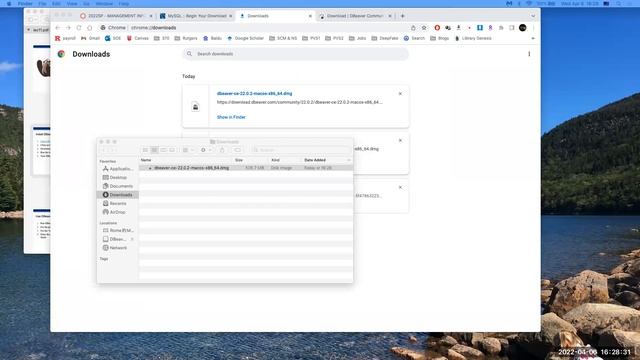Viewport: 640px width, 360px height.
Task: Open Chrome tab search chevron
Action: click(533, 16)
